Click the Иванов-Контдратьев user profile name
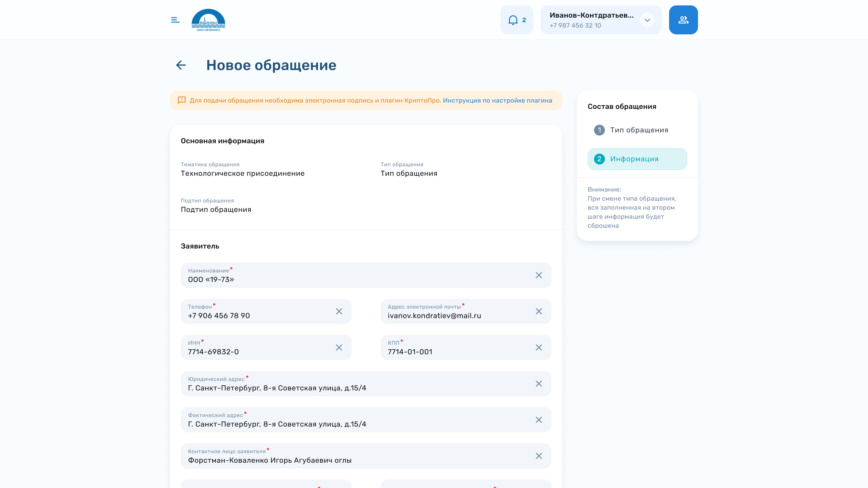 click(591, 15)
